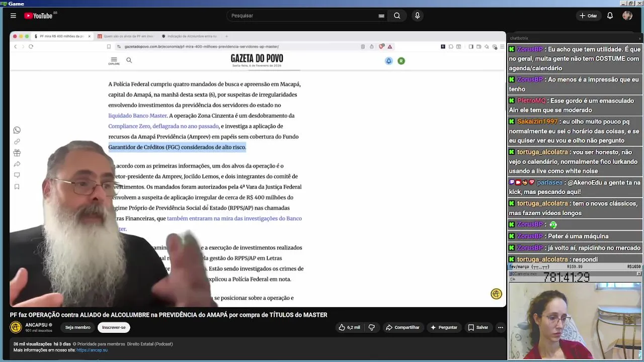The image size is (644, 362).
Task: Click the Game window title icon
Action: pyautogui.click(x=4, y=4)
